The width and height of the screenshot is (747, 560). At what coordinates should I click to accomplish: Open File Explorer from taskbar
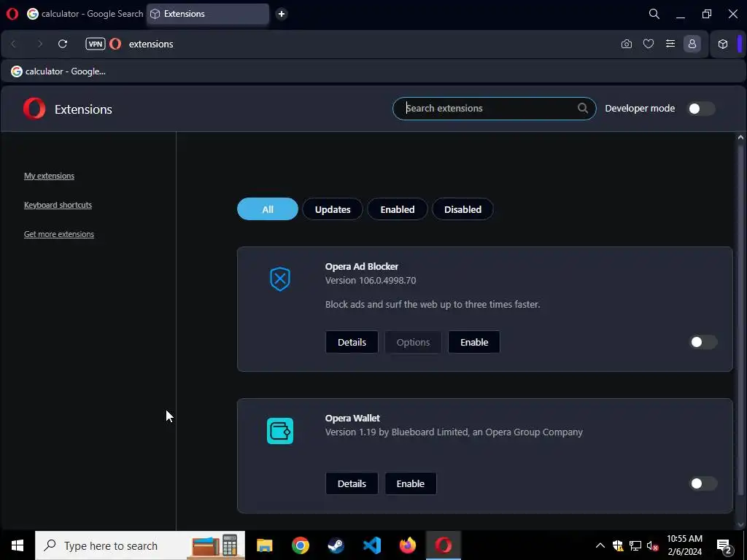(x=264, y=545)
